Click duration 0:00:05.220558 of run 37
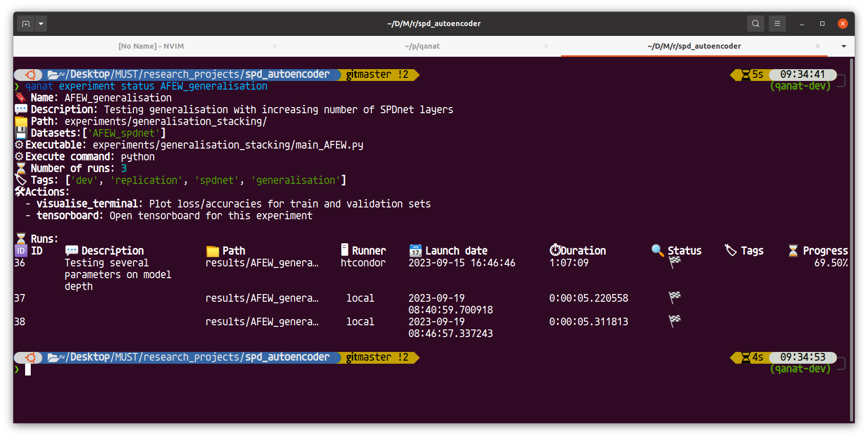 pyautogui.click(x=589, y=298)
